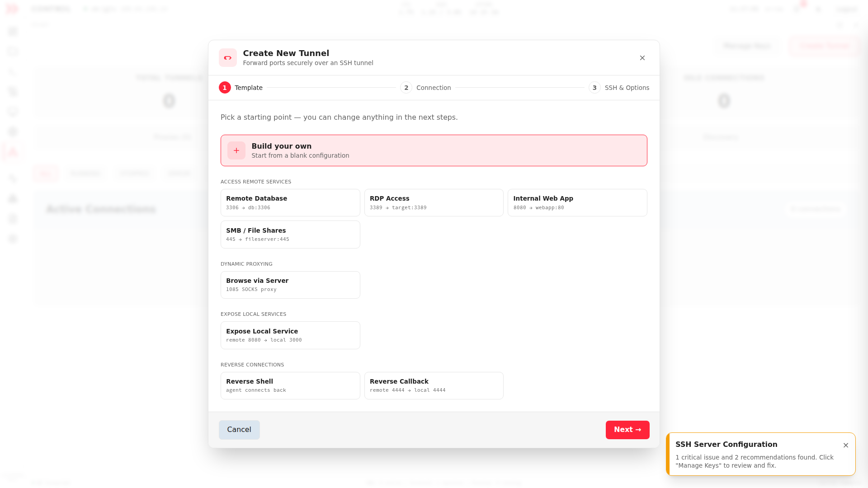Go to step 2 Connection
The height and width of the screenshot is (488, 868).
[425, 88]
